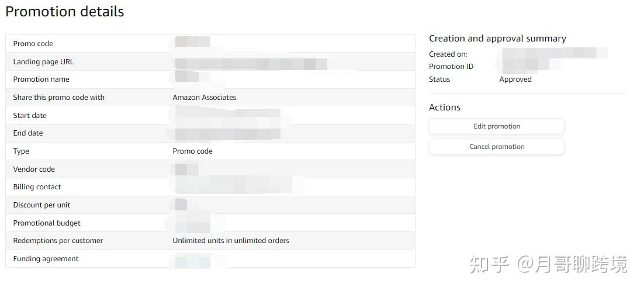644x291 pixels.
Task: Select the Discount per unit label
Action: [x=41, y=205]
